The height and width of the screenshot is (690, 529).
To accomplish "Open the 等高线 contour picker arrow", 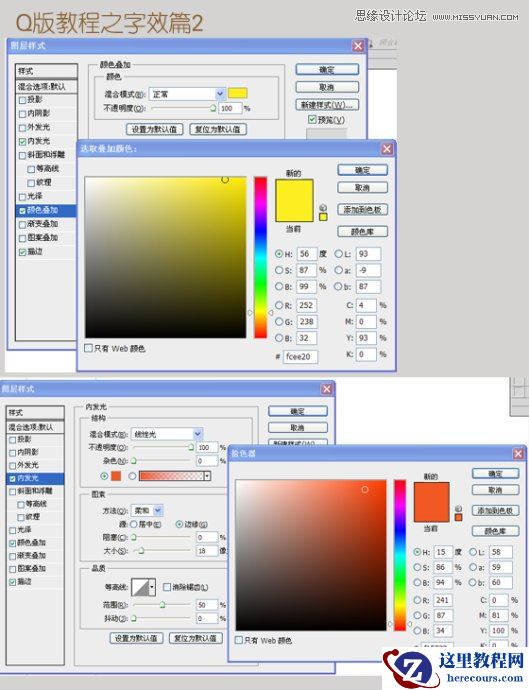I will pyautogui.click(x=152, y=587).
